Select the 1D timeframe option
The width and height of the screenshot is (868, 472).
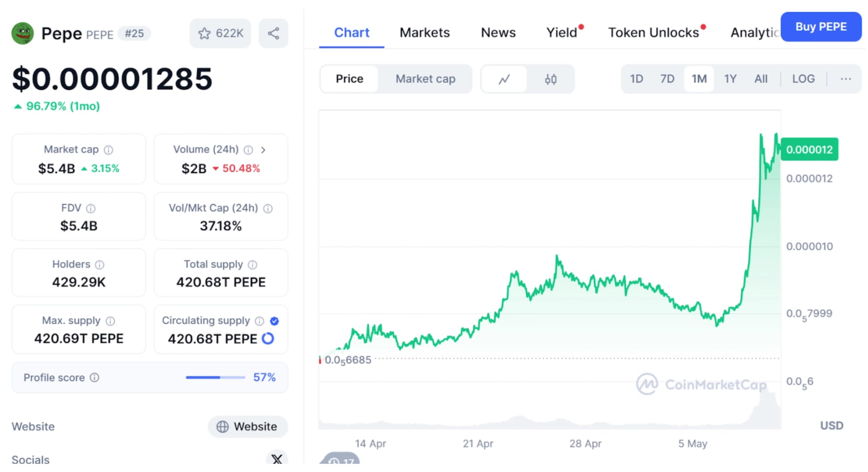636,79
